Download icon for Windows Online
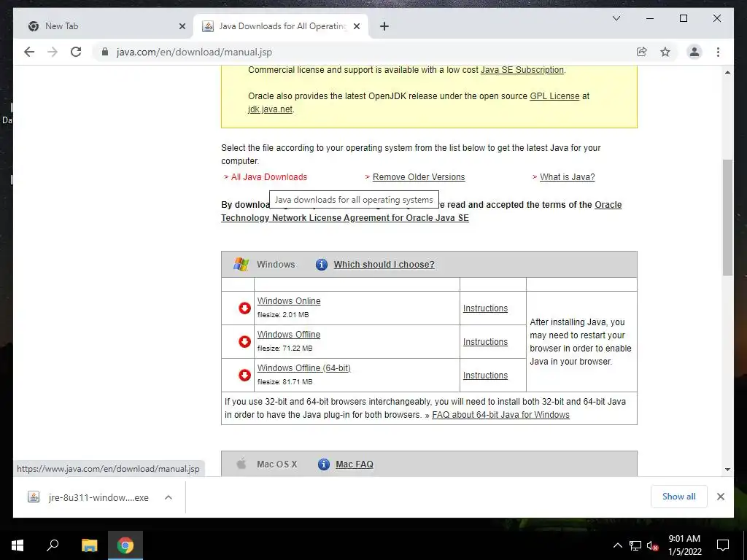Image resolution: width=747 pixels, height=560 pixels. [244, 308]
